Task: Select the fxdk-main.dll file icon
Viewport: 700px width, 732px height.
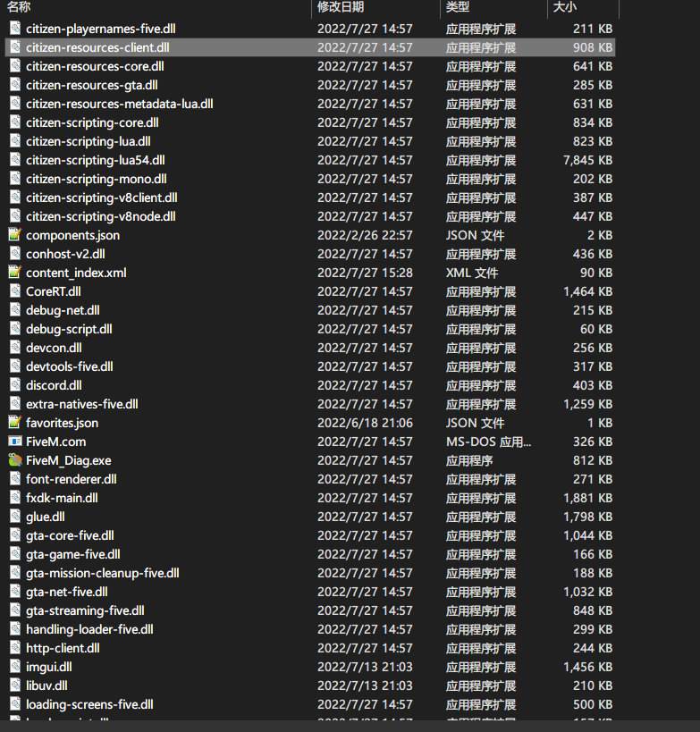Action: pyautogui.click(x=15, y=497)
